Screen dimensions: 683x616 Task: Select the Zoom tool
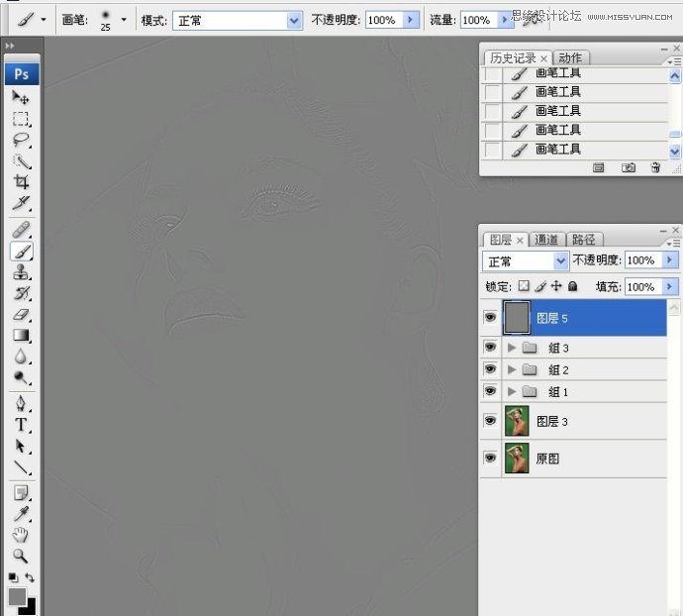(x=21, y=556)
